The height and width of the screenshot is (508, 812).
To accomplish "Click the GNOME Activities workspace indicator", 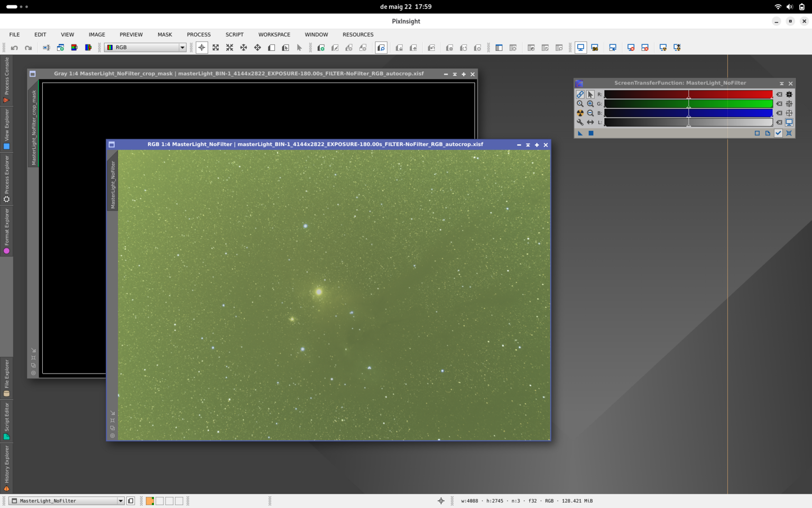I will (17, 7).
